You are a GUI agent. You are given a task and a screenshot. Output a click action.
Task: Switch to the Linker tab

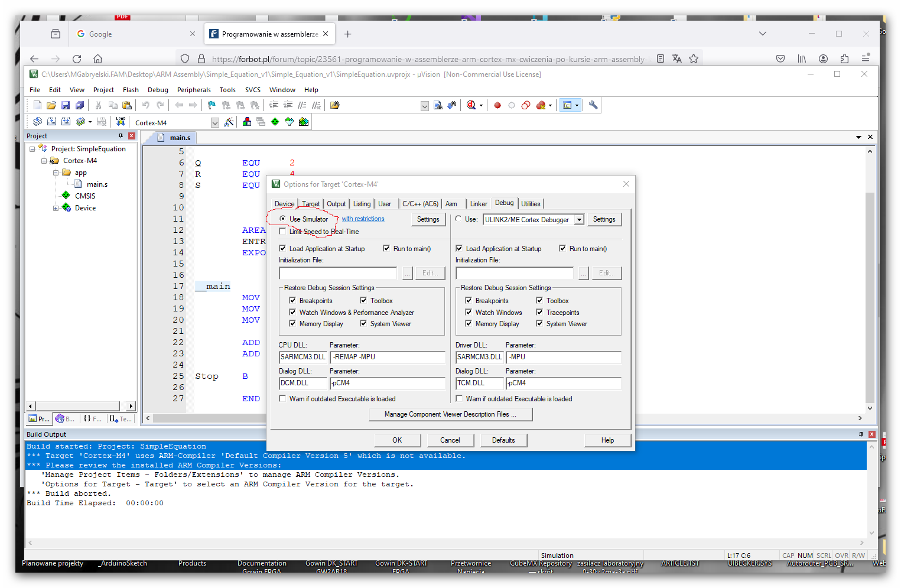point(479,204)
